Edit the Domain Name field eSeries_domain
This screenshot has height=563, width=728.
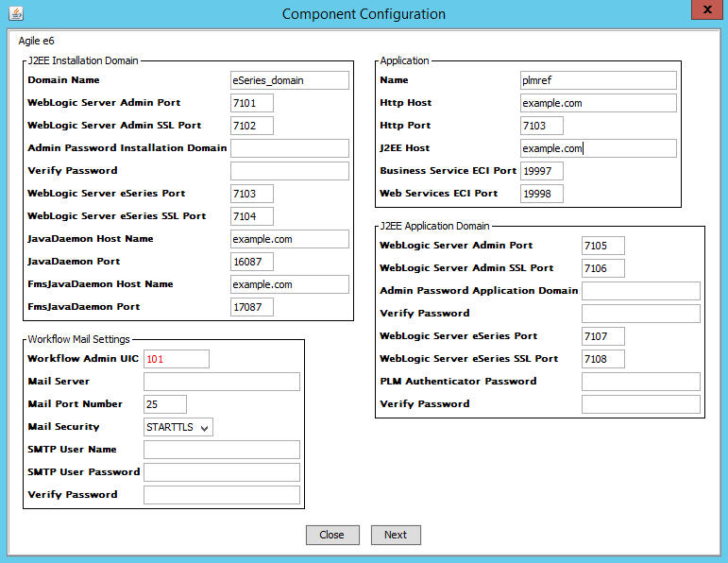pyautogui.click(x=290, y=80)
